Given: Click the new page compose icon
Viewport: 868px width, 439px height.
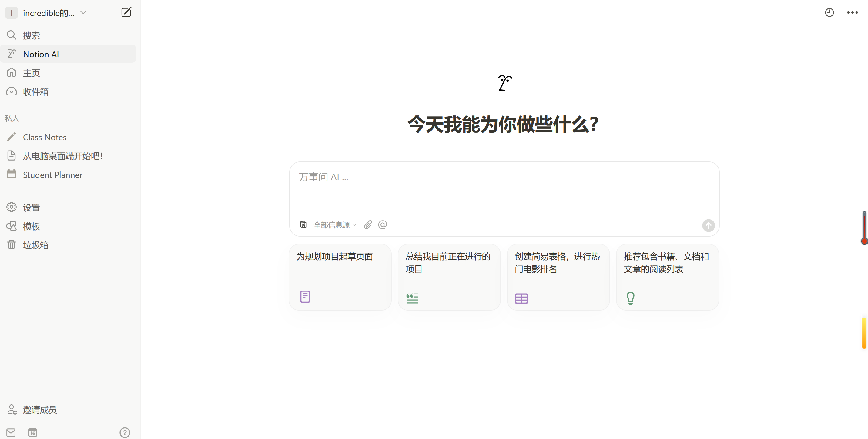Looking at the screenshot, I should click(x=126, y=12).
